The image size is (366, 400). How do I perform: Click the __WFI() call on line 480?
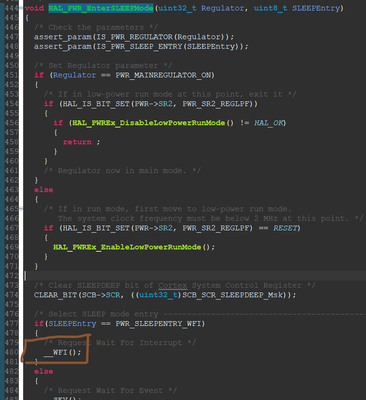[x=62, y=352]
